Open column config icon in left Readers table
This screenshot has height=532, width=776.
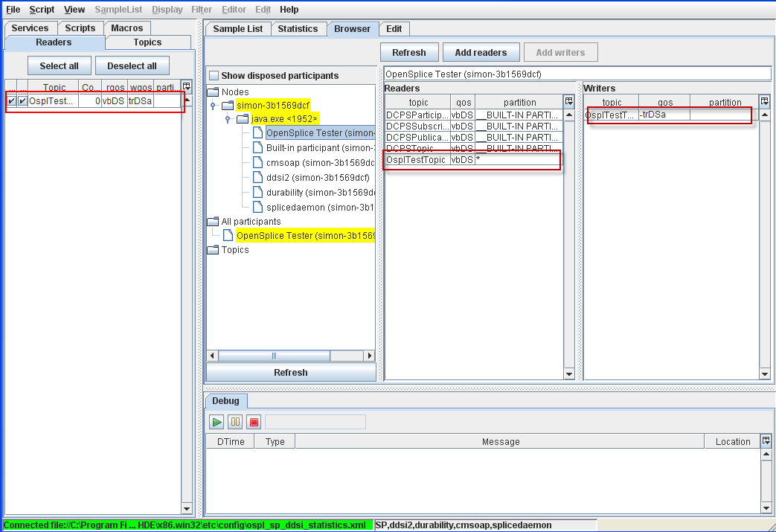[187, 86]
